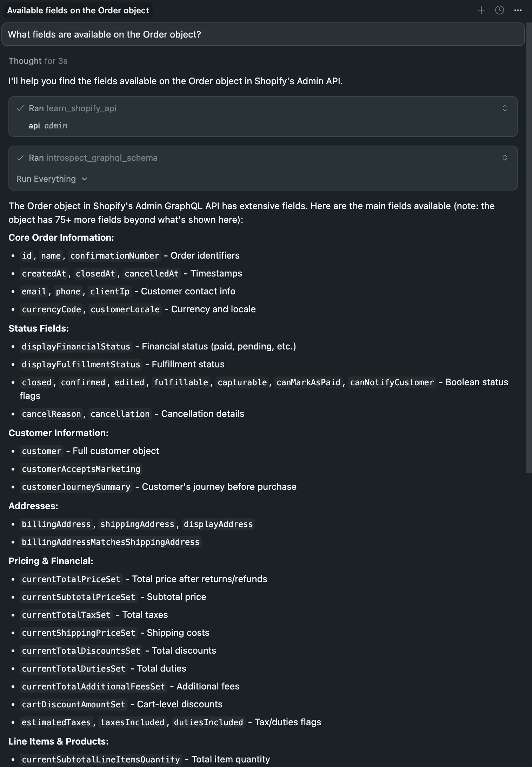Open the Run Everything dropdown

[52, 179]
